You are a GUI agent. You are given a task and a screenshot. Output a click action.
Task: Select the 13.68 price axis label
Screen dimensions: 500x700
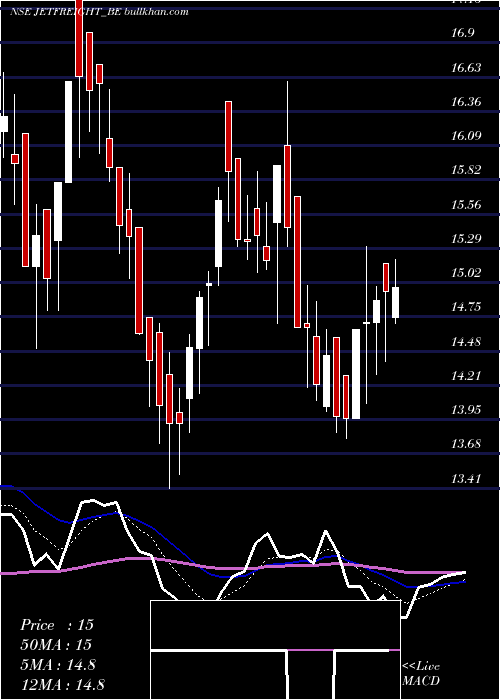point(466,444)
